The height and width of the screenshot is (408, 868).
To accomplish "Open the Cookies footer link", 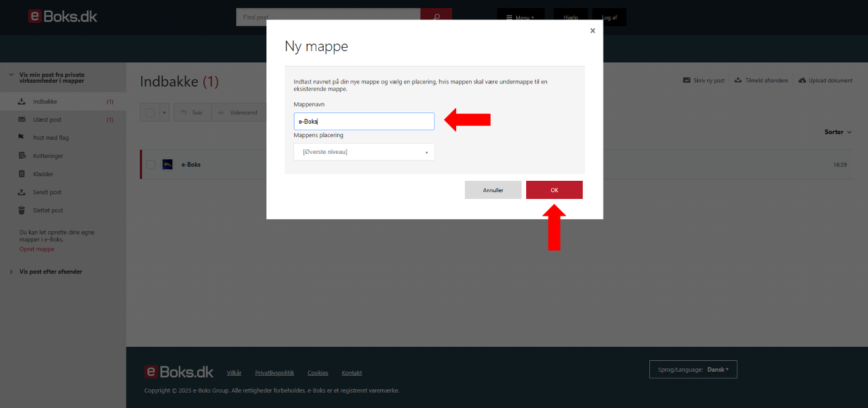I will pyautogui.click(x=318, y=373).
